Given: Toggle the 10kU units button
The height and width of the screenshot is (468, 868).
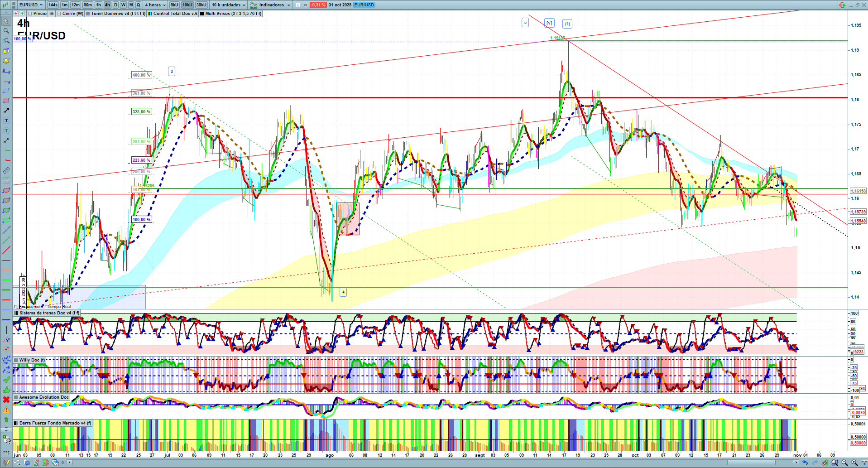Looking at the screenshot, I should tap(187, 5).
